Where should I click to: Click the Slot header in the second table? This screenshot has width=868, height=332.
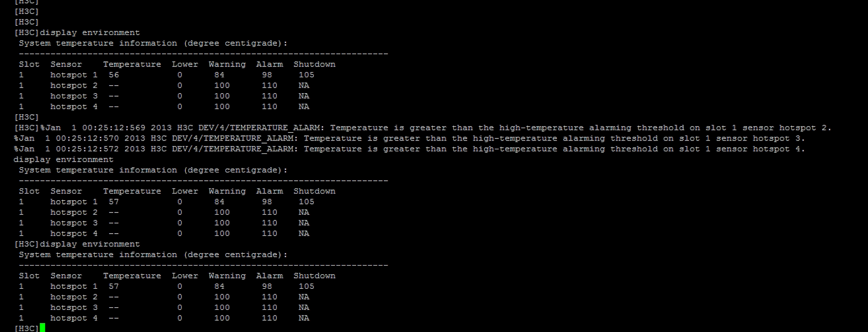point(29,191)
